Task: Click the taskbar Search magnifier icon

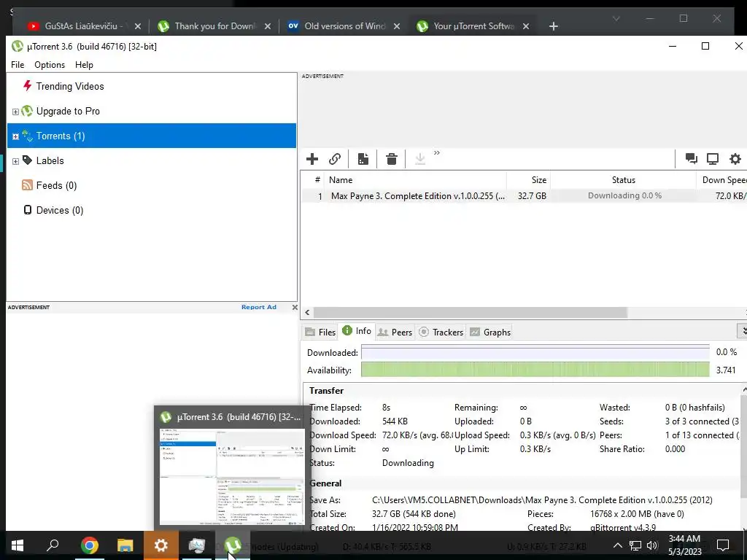Action: (x=53, y=545)
